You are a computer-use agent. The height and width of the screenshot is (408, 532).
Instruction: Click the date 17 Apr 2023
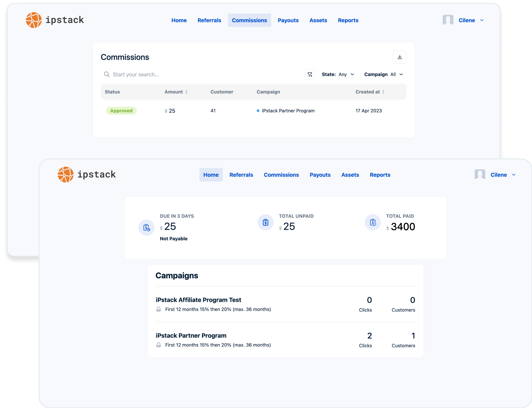(369, 111)
